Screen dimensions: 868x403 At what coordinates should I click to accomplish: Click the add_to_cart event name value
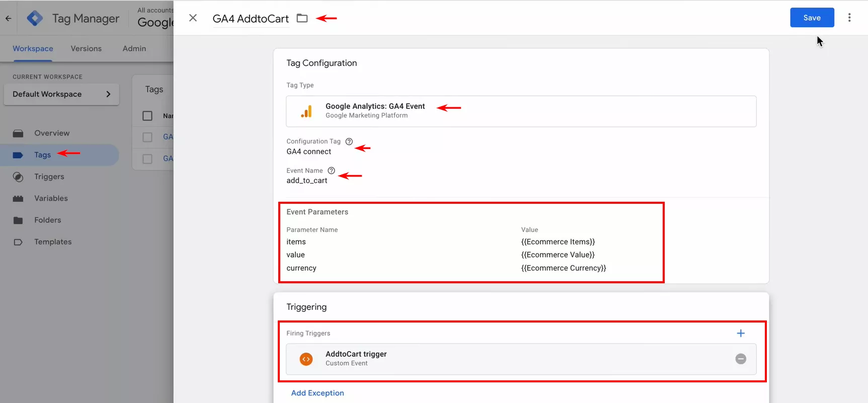click(306, 181)
